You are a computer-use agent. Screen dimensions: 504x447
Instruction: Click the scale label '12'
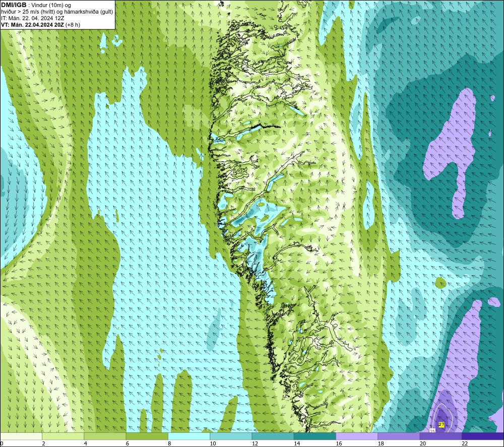pyautogui.click(x=255, y=443)
